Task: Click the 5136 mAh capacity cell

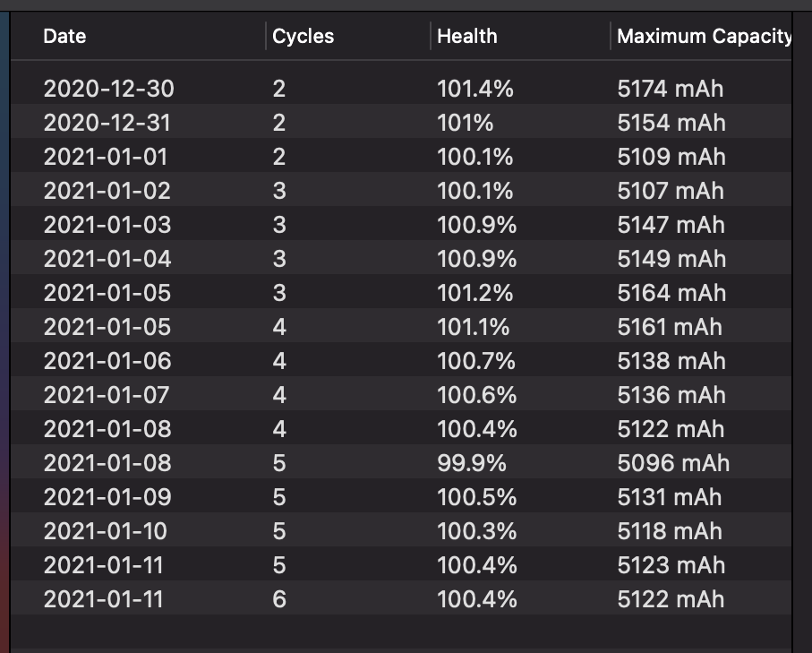Action: 671,395
